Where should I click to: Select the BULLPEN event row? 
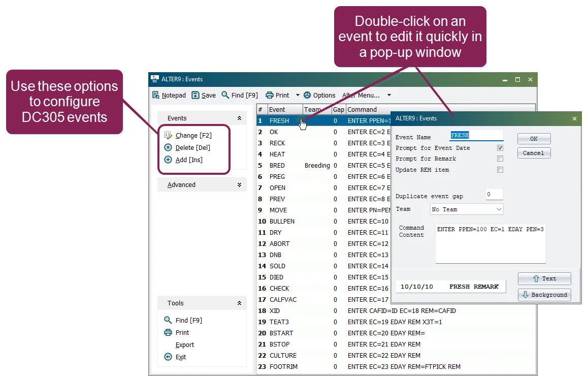tap(323, 222)
